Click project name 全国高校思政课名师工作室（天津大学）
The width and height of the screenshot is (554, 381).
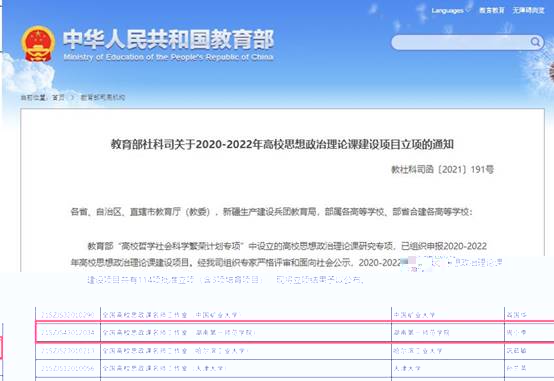click(x=164, y=368)
